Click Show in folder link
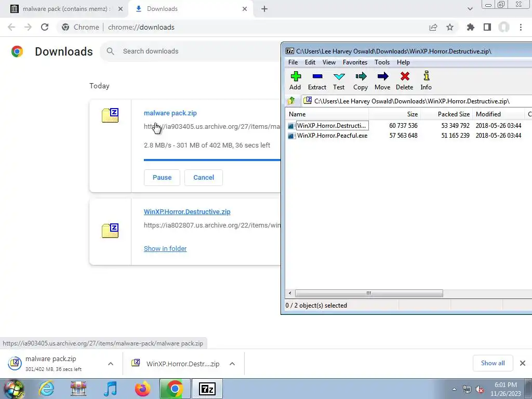Image resolution: width=532 pixels, height=399 pixels. pyautogui.click(x=165, y=249)
